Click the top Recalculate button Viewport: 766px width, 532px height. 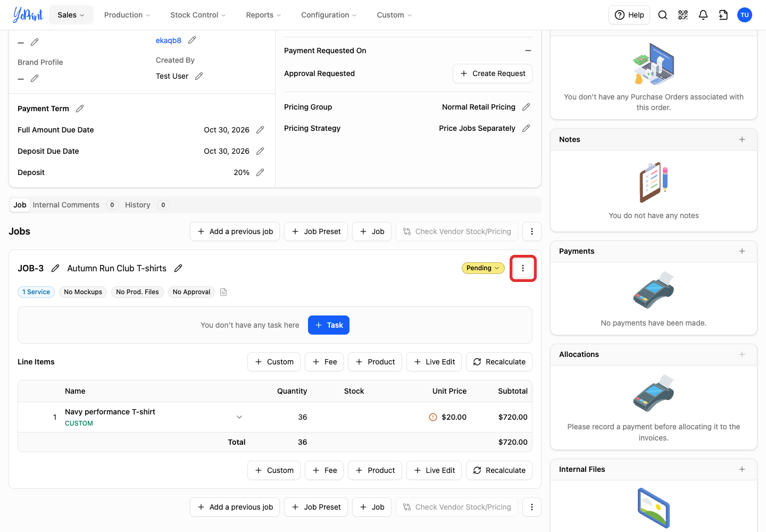[x=499, y=362]
